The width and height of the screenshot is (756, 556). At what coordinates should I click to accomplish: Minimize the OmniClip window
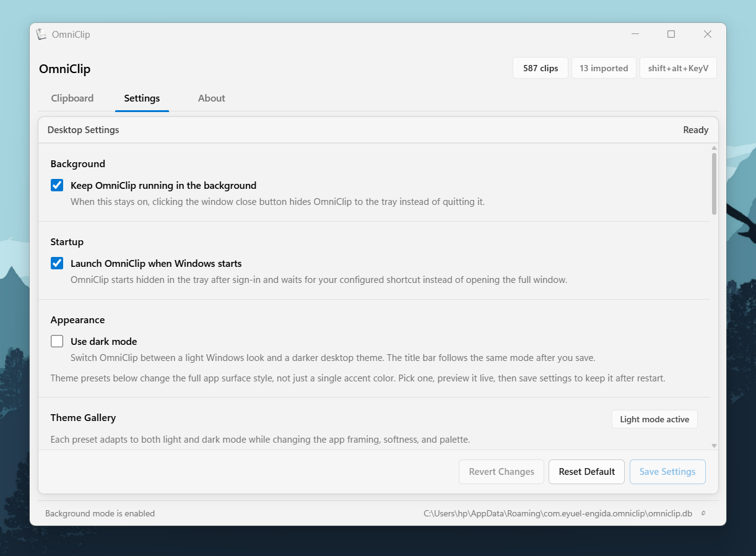tap(635, 34)
